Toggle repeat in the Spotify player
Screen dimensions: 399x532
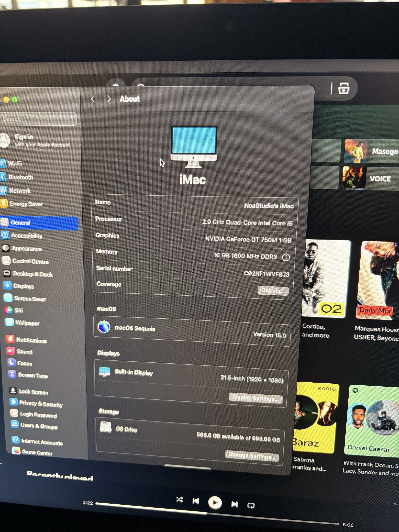coord(251,505)
